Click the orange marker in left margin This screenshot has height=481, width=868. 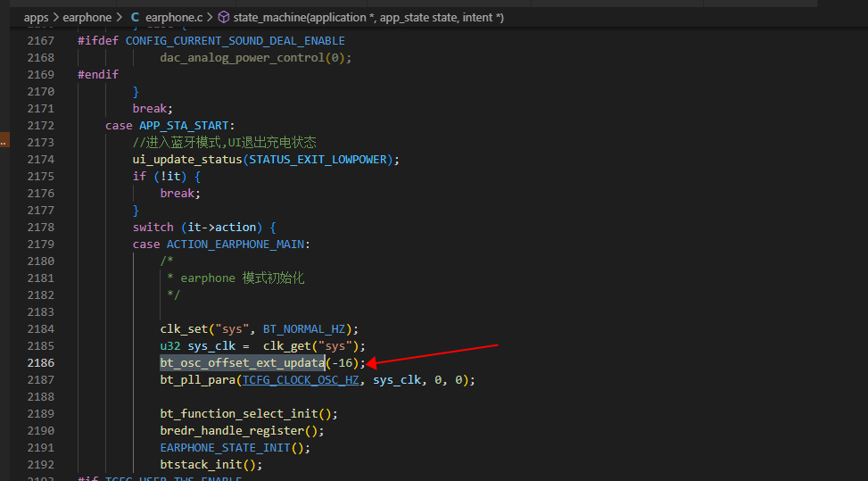tap(4, 139)
